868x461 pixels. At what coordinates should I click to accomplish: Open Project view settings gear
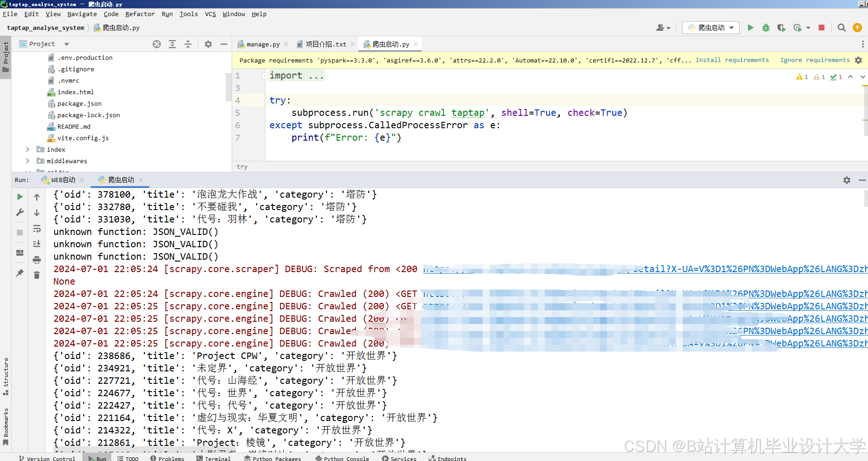point(208,44)
